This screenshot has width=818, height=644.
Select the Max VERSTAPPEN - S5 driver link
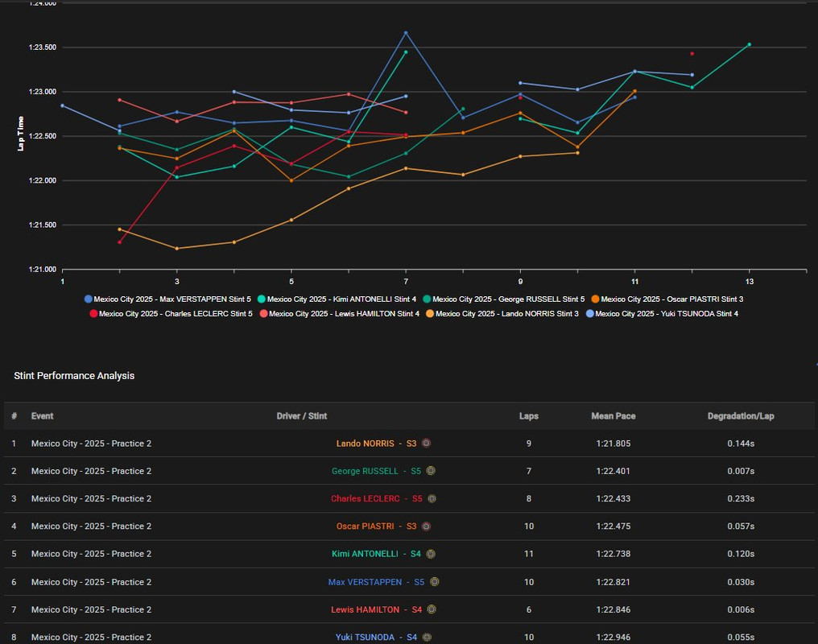[x=376, y=581]
